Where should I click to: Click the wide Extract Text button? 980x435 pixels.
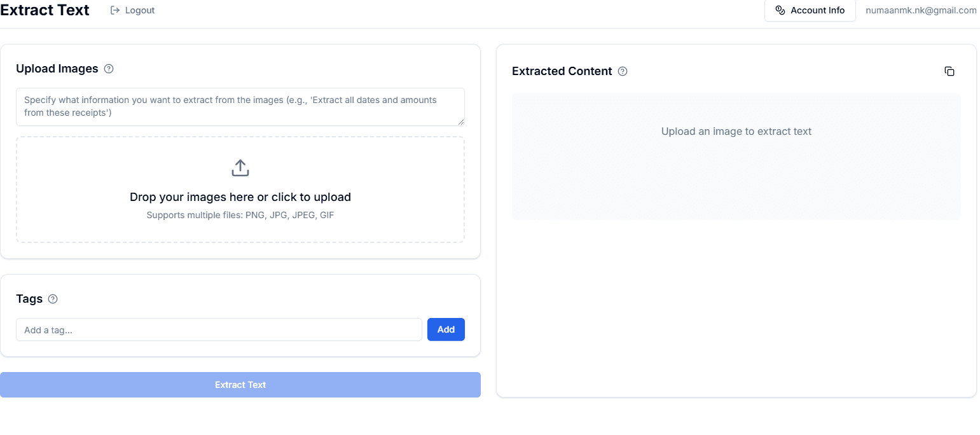[x=240, y=385]
